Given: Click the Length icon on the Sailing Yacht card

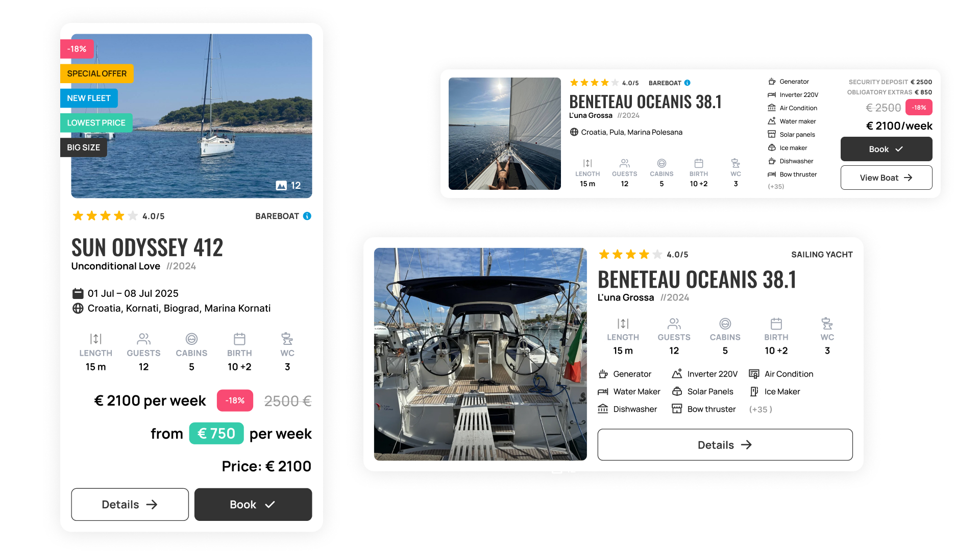Looking at the screenshot, I should pos(623,323).
